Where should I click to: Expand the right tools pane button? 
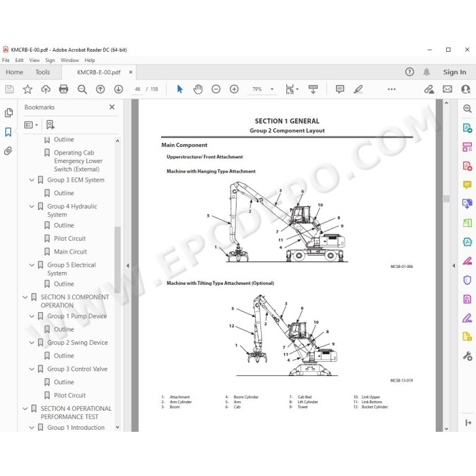(468, 422)
